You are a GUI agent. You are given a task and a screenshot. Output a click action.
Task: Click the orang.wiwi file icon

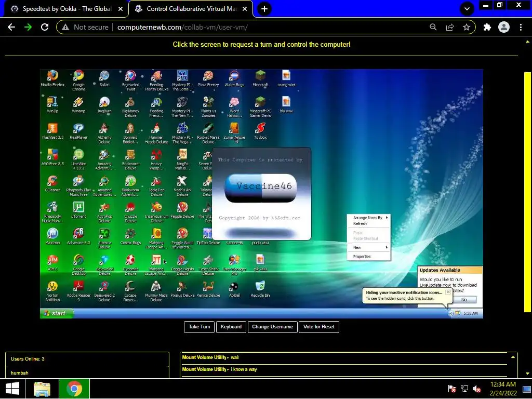point(286,78)
